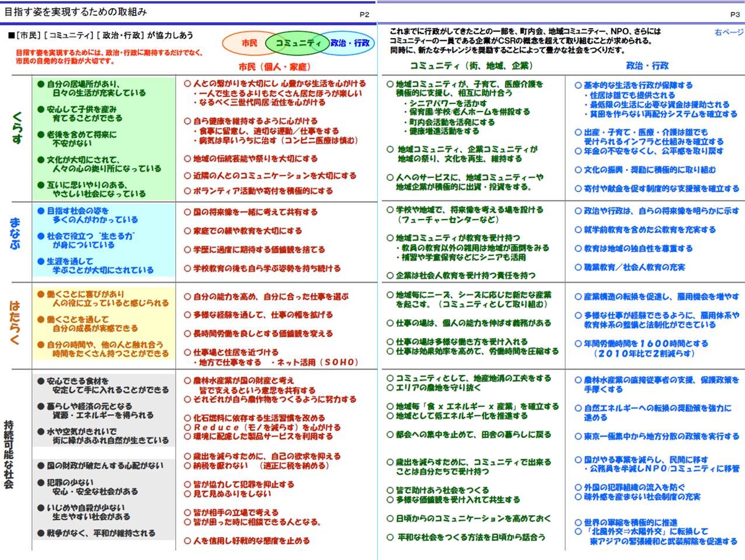Click the はたらく row label
Screen dimensions: 745x560
[15, 322]
